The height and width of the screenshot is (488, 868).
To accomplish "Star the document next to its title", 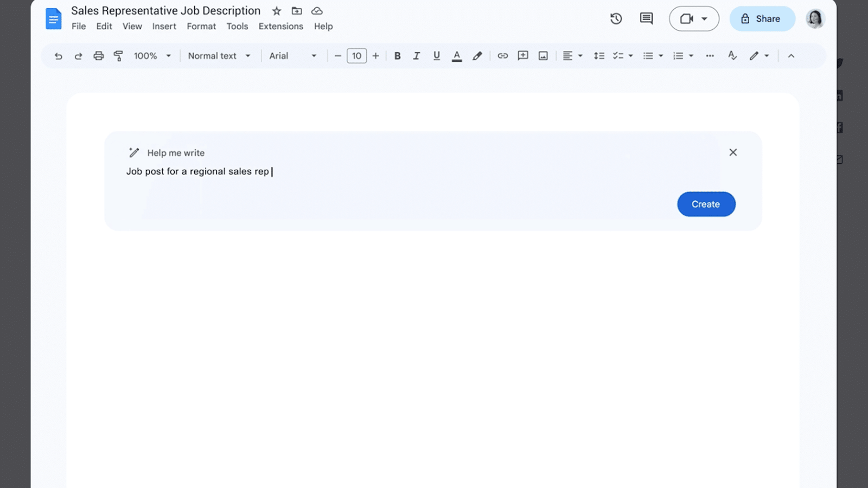I will point(276,10).
